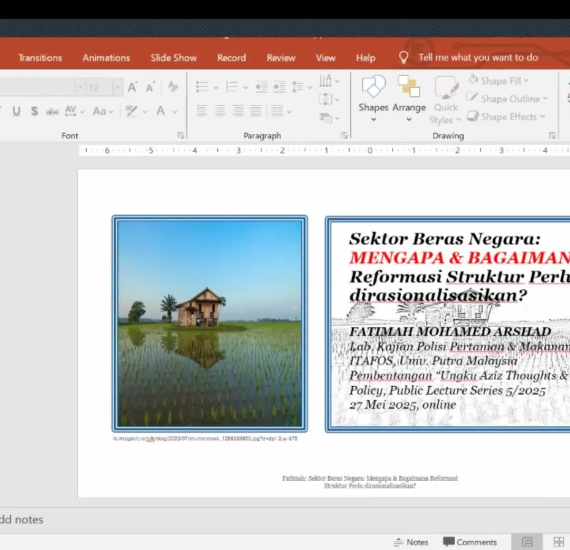Expand the Shape Fill dropdown
The width and height of the screenshot is (570, 550).
(526, 81)
